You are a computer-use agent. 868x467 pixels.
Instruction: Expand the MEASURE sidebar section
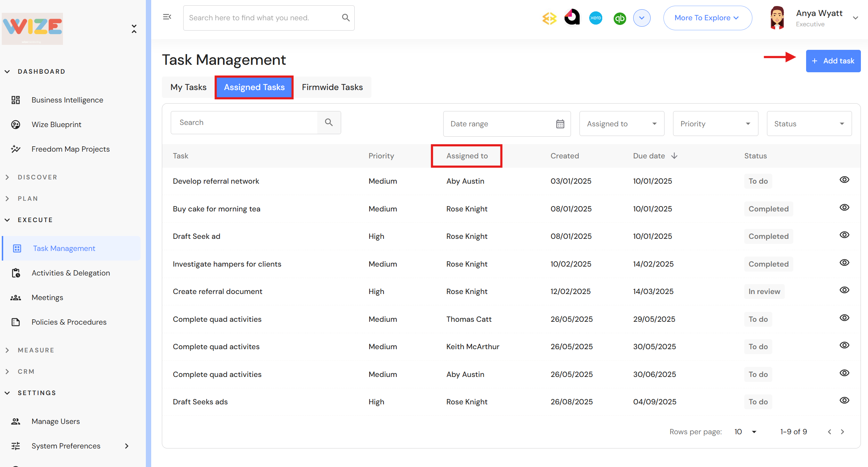coord(36,350)
